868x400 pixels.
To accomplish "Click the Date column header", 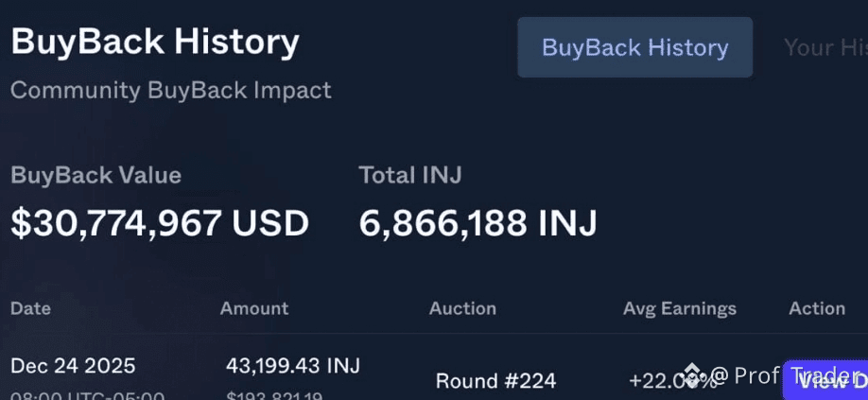I will (30, 308).
